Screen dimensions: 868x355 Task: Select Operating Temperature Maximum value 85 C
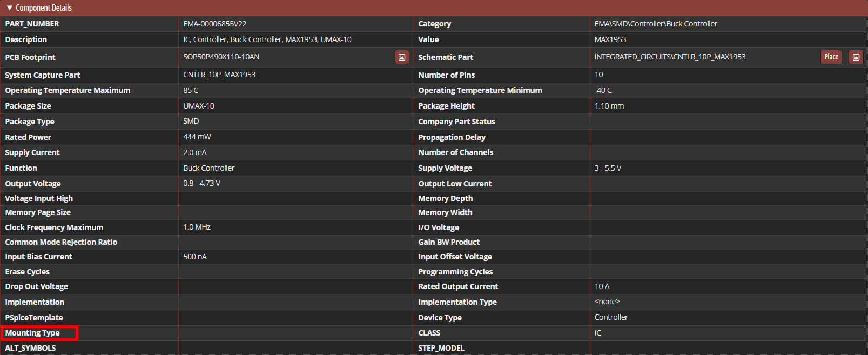[191, 90]
